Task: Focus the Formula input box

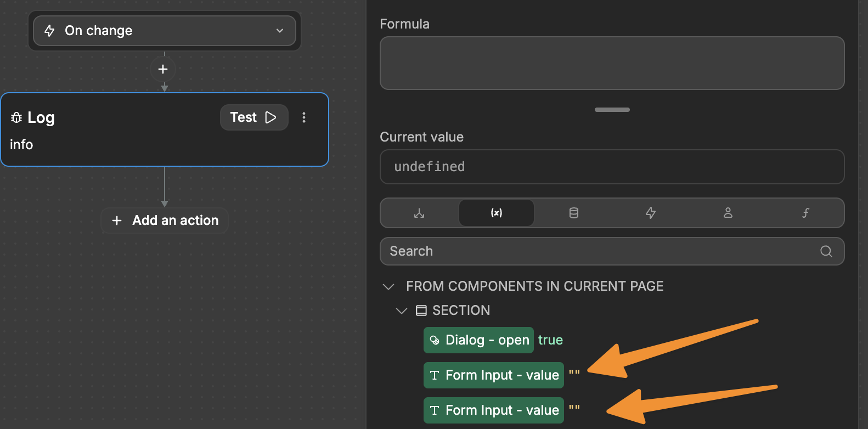Action: 612,63
